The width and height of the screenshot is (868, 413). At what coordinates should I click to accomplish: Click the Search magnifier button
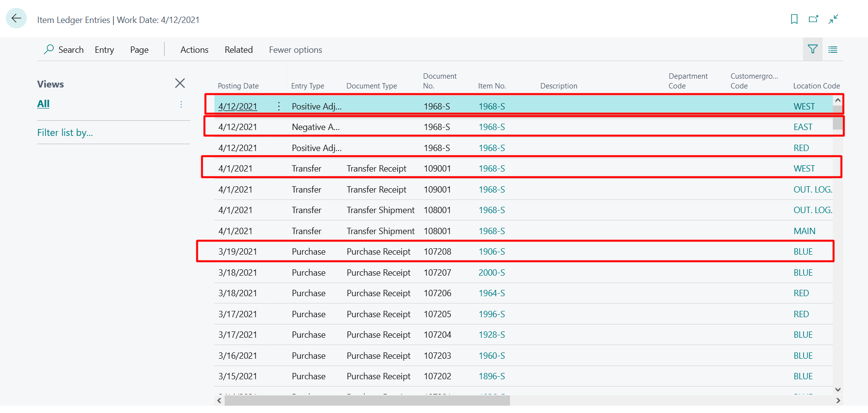pos(64,49)
